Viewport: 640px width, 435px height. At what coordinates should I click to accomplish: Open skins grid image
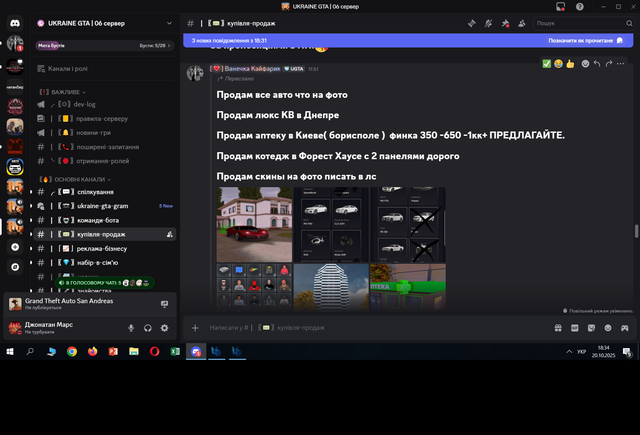(x=254, y=288)
